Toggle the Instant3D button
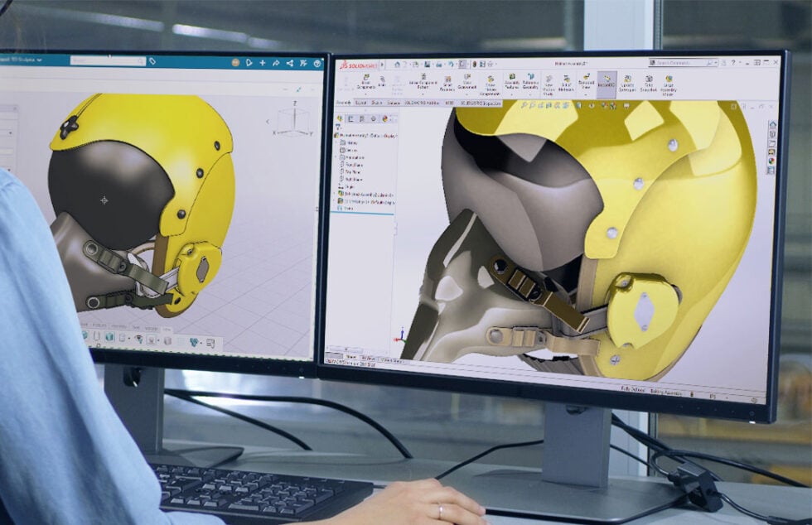This screenshot has height=525, width=812. (607, 83)
